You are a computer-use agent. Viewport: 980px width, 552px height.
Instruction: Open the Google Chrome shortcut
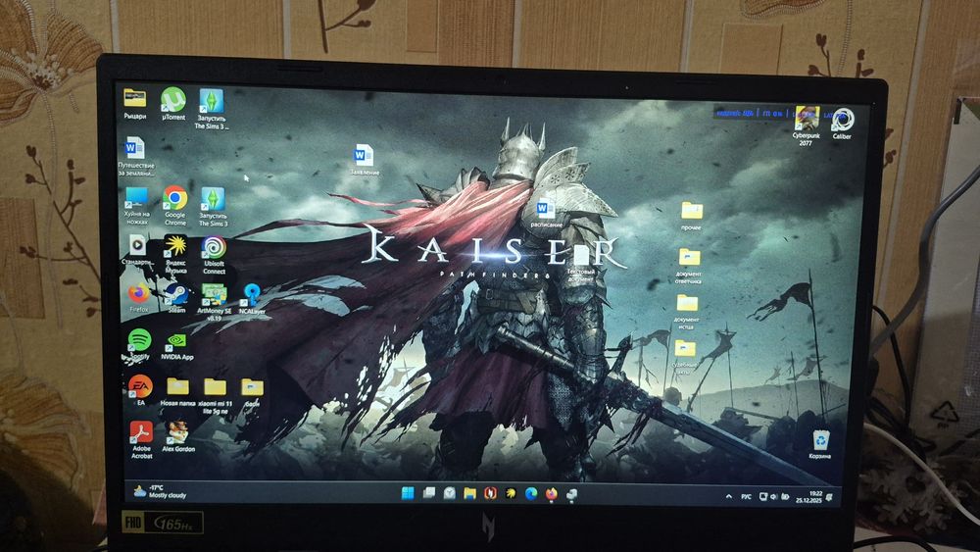click(175, 206)
